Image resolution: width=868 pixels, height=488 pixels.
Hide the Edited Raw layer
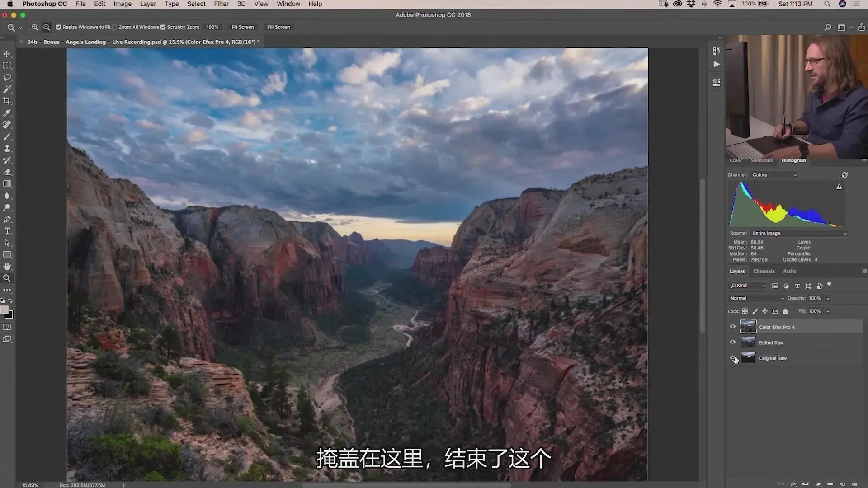click(x=733, y=342)
